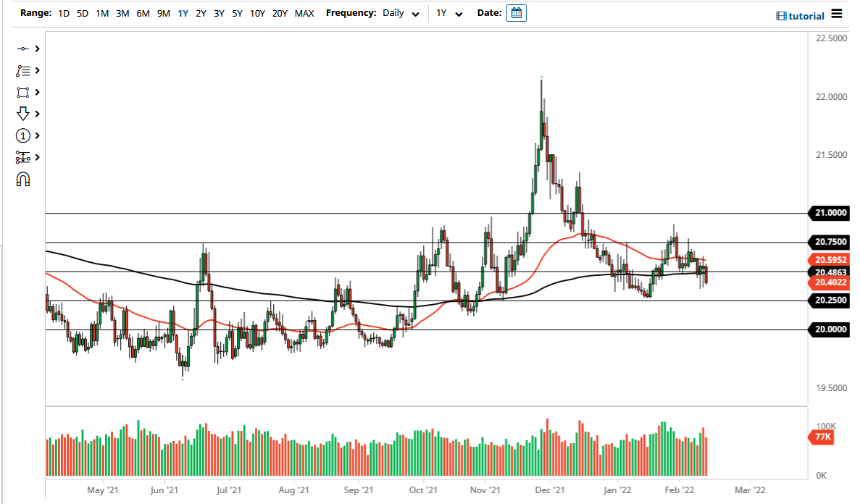Select the down arrow marker tool
This screenshot has height=504, width=860.
point(24,114)
